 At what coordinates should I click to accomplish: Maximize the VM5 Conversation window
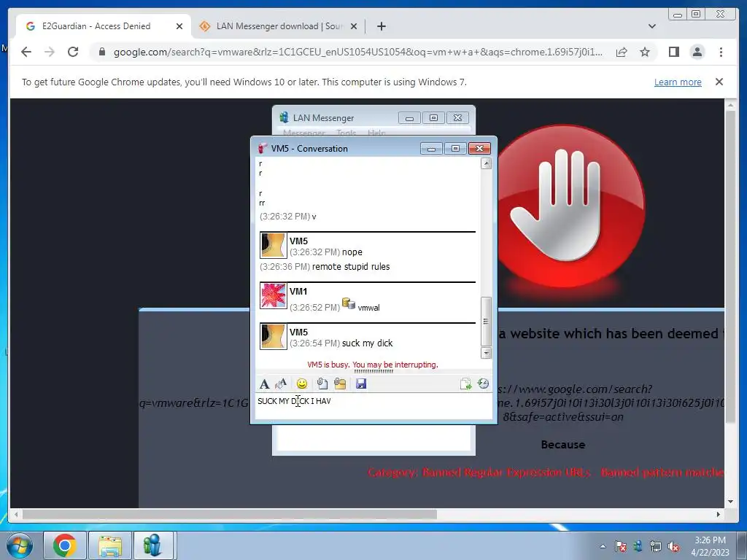[455, 149]
